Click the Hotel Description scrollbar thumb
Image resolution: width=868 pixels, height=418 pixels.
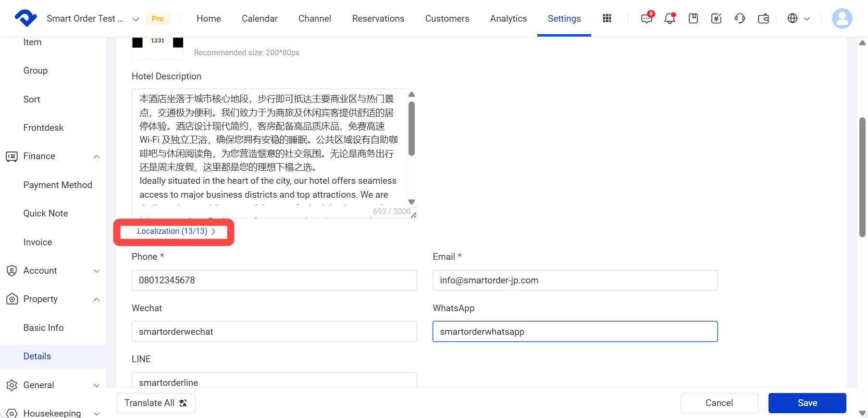[x=411, y=128]
